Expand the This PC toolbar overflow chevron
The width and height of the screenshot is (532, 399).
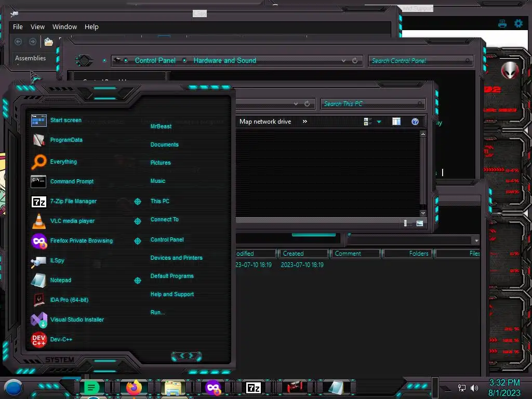(x=304, y=122)
